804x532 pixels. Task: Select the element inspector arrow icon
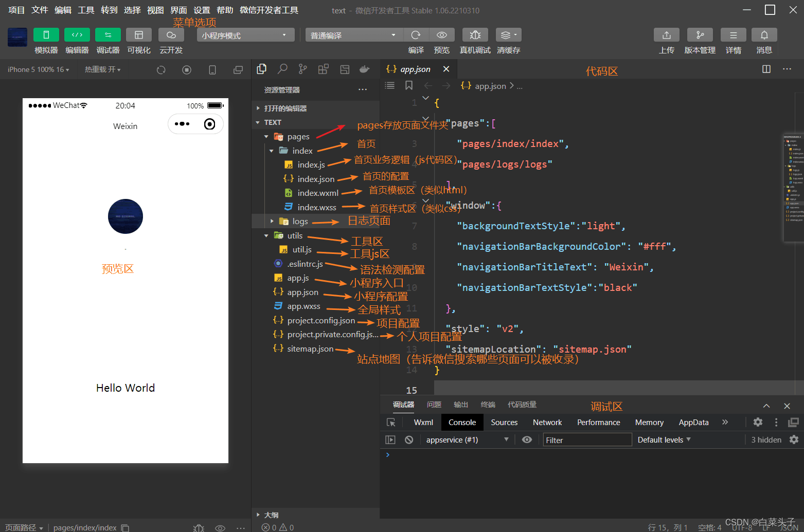coord(391,422)
